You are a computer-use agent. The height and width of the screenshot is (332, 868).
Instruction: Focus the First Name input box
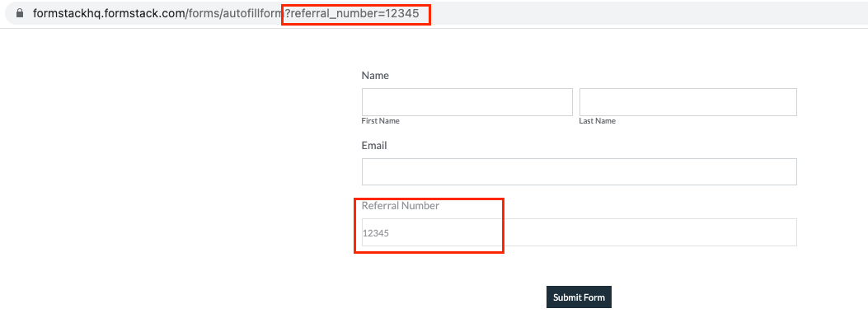[467, 102]
